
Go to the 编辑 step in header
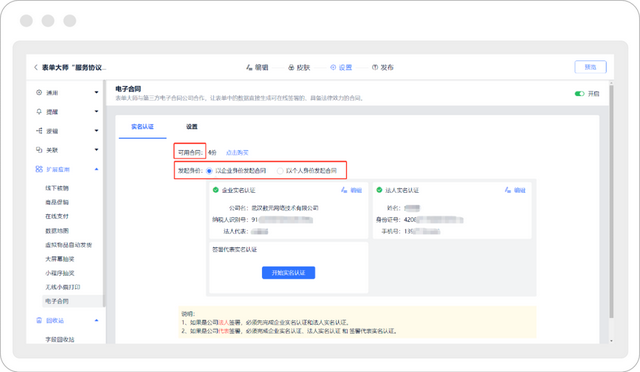[257, 67]
